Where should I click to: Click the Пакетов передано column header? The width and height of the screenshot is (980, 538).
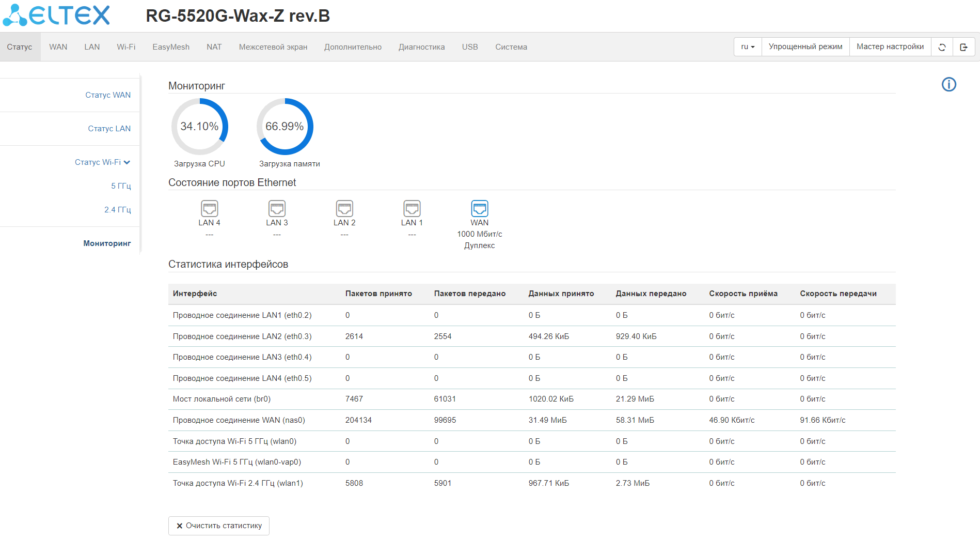(x=470, y=294)
